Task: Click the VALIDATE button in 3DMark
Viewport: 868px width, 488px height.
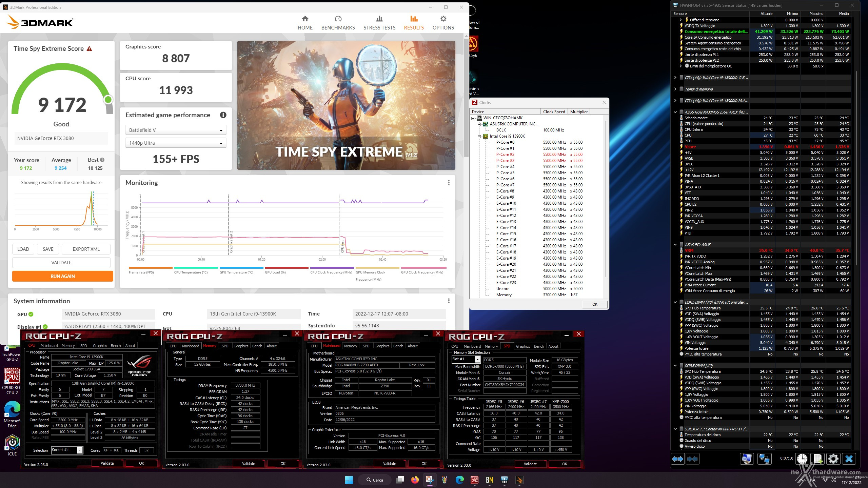Action: pos(61,263)
